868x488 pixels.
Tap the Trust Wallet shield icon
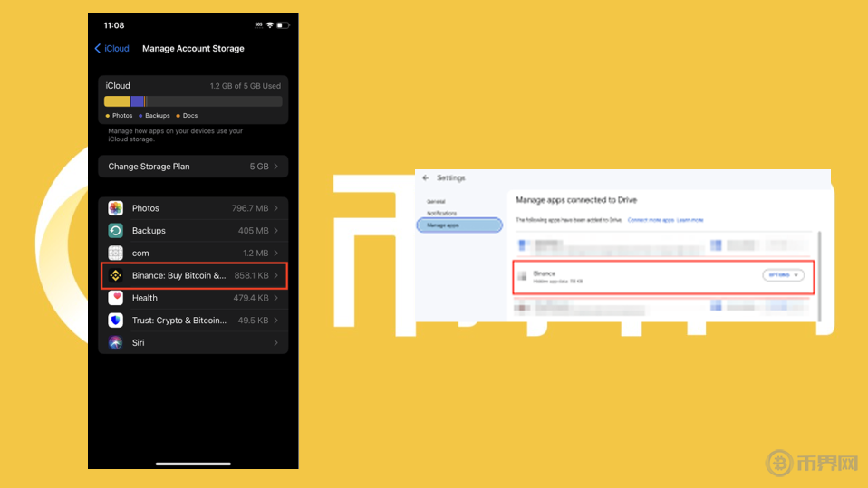(x=116, y=321)
